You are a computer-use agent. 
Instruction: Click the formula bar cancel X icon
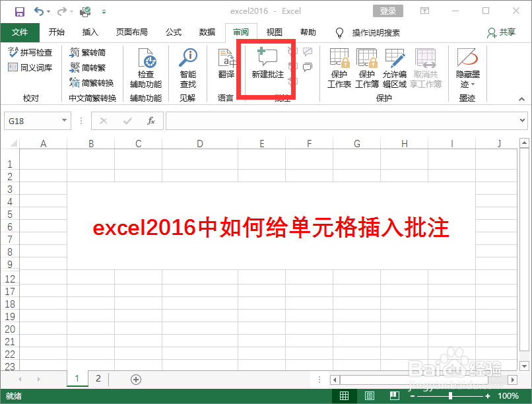click(x=104, y=121)
